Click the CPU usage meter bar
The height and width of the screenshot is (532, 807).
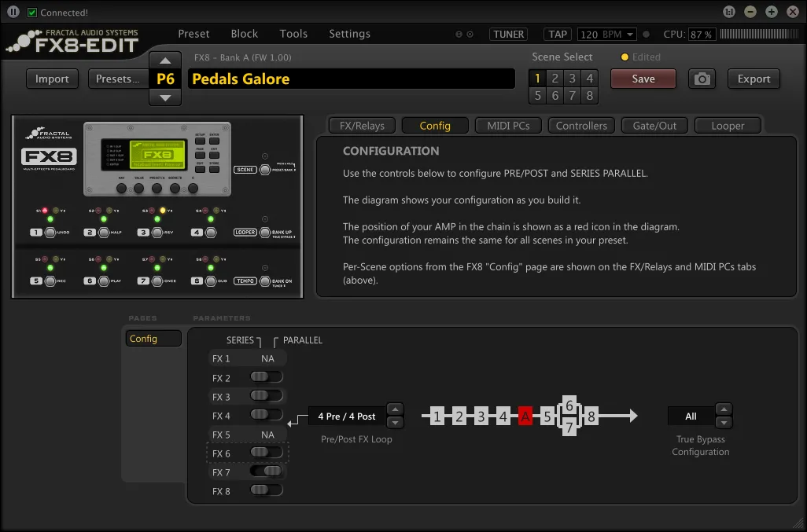[757, 35]
